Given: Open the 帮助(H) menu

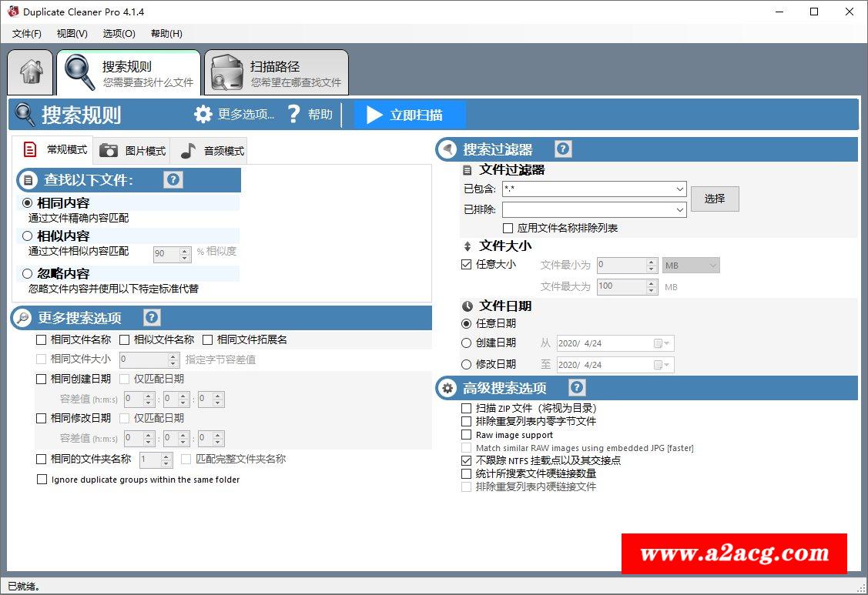Looking at the screenshot, I should point(166,34).
